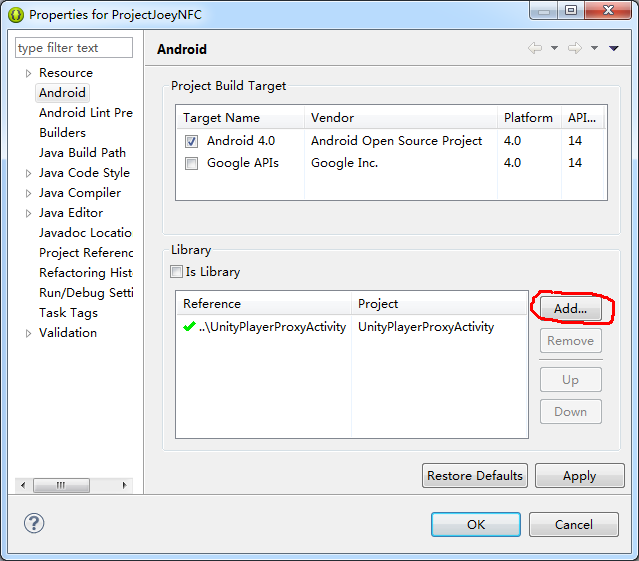Expand the Validation tree node
The height and width of the screenshot is (561, 639).
click(28, 333)
